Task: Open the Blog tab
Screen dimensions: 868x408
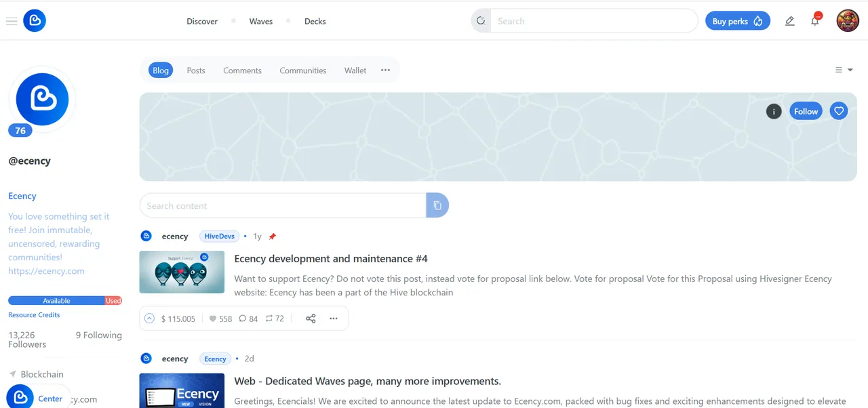Action: (x=161, y=70)
